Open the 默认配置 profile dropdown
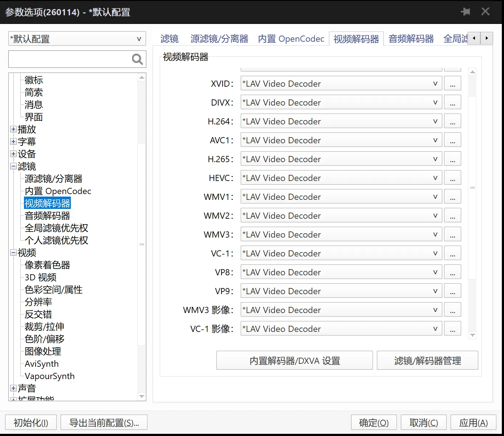This screenshot has height=436, width=504. [x=77, y=39]
